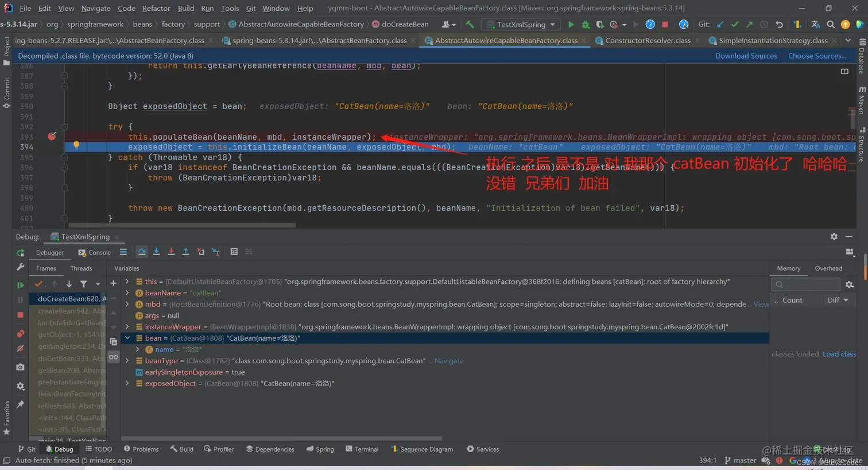
Task: Open View Breakpoints in debug sidebar
Action: click(21, 334)
